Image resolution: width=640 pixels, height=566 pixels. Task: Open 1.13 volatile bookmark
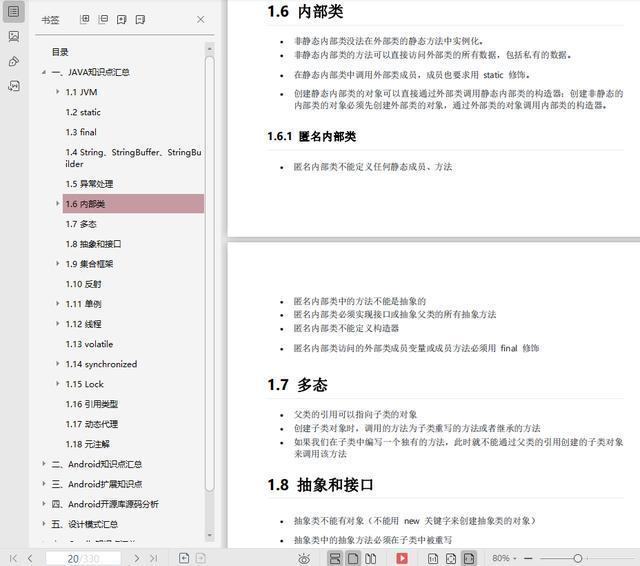coord(89,344)
